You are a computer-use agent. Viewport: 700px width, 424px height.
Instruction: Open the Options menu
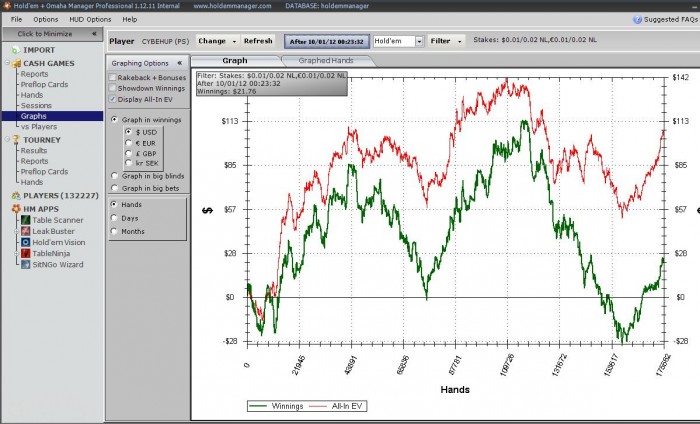click(x=46, y=19)
